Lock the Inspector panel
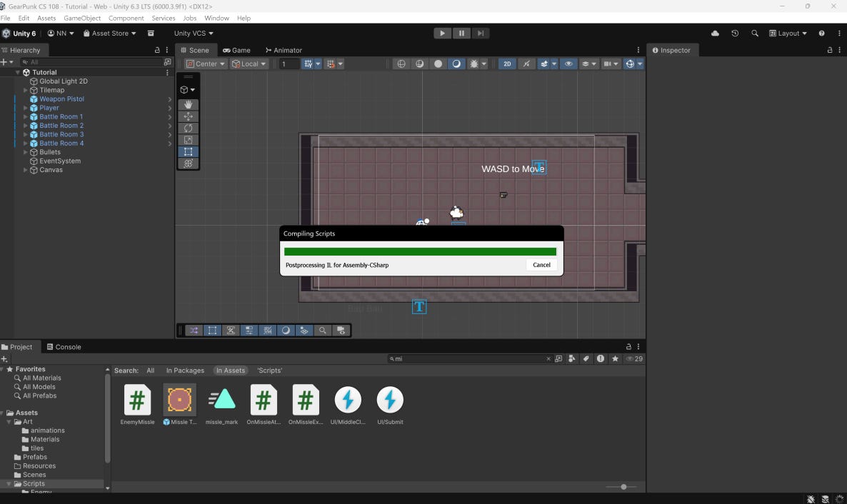The width and height of the screenshot is (847, 504). click(830, 50)
